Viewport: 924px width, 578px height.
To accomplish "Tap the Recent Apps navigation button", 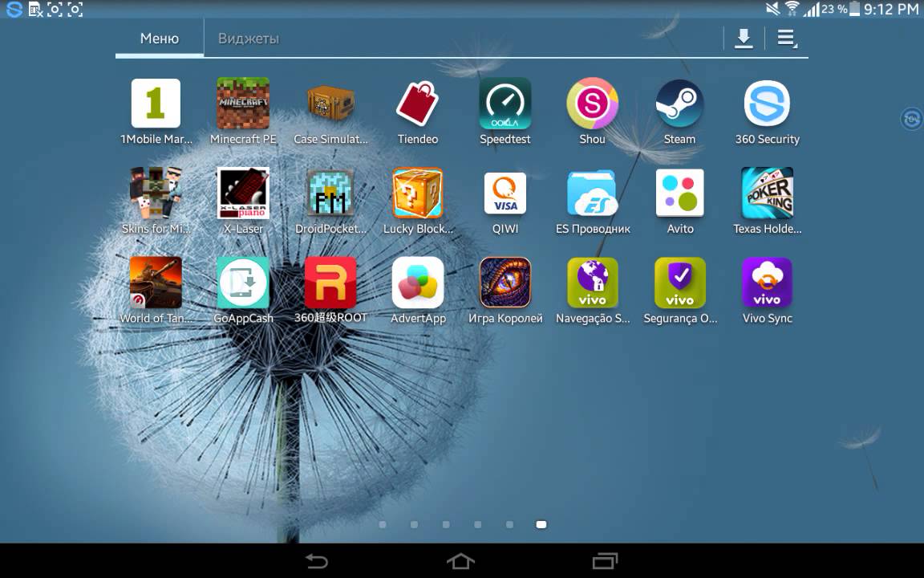I will [x=605, y=561].
